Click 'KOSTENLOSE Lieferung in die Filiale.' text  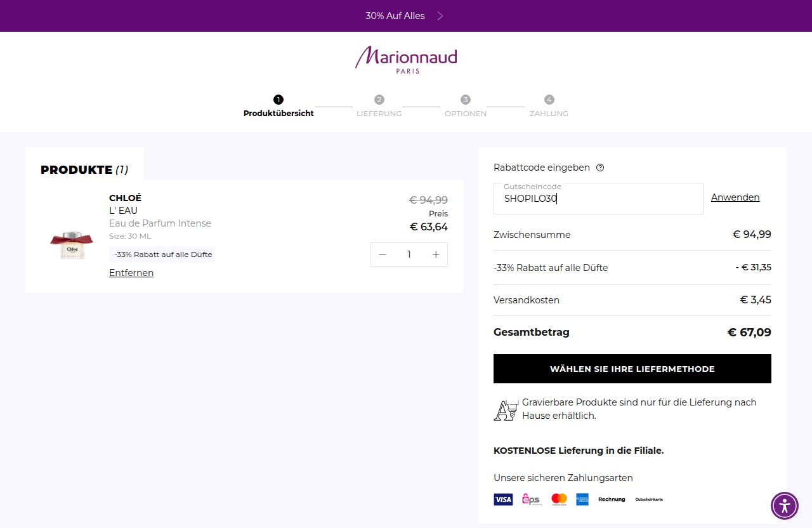pos(579,451)
